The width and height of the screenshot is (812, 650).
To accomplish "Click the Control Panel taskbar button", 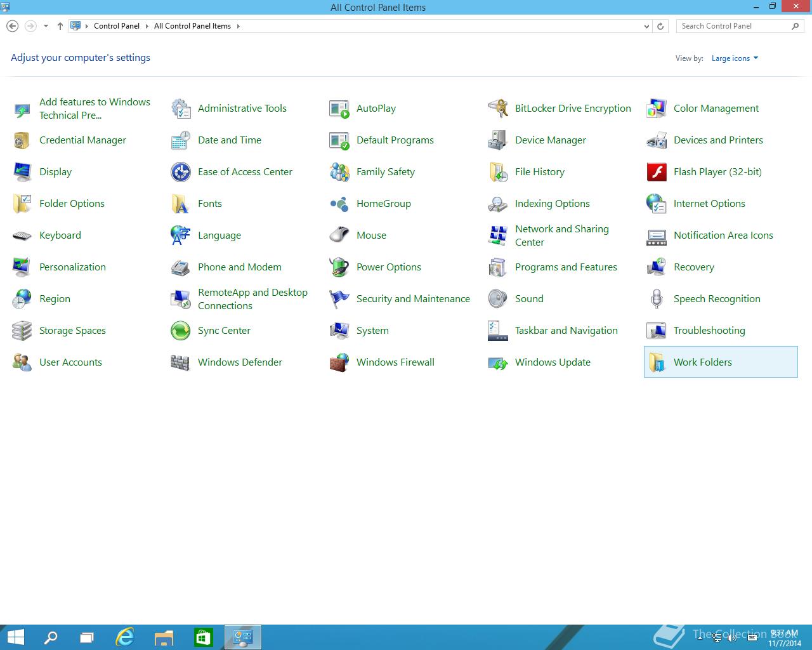I will click(x=243, y=637).
